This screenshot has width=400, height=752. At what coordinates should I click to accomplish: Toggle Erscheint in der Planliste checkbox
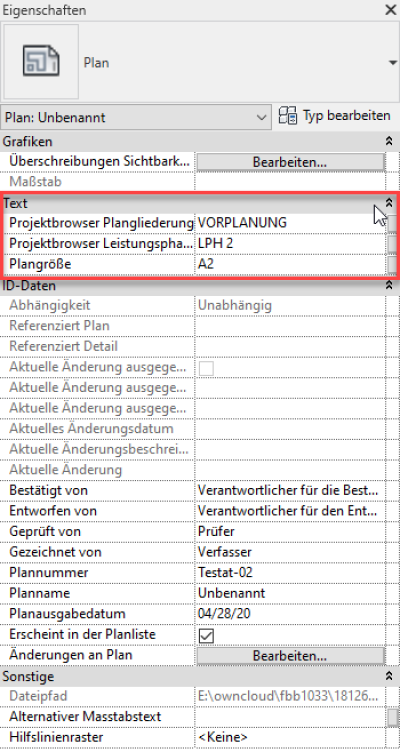pos(206,635)
